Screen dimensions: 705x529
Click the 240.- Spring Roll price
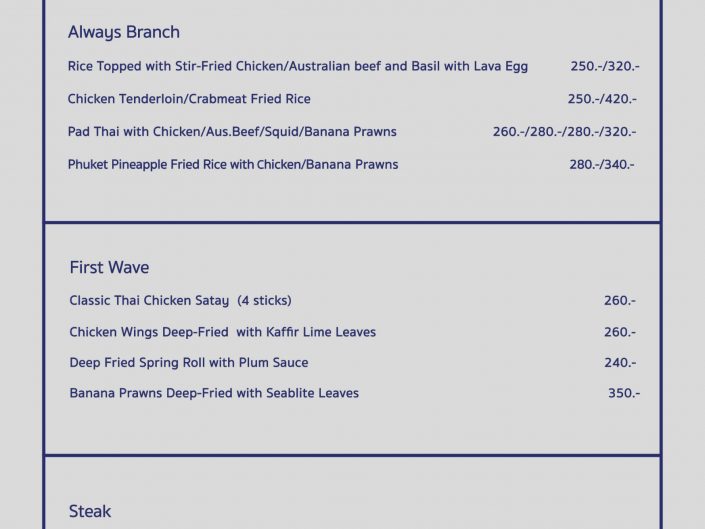pyautogui.click(x=619, y=362)
